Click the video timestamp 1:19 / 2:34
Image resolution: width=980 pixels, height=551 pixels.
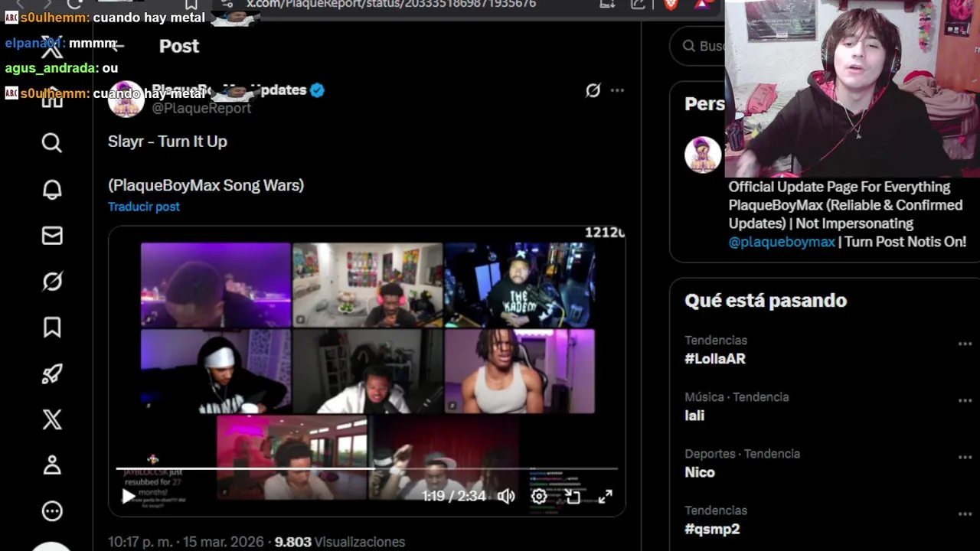coord(453,497)
